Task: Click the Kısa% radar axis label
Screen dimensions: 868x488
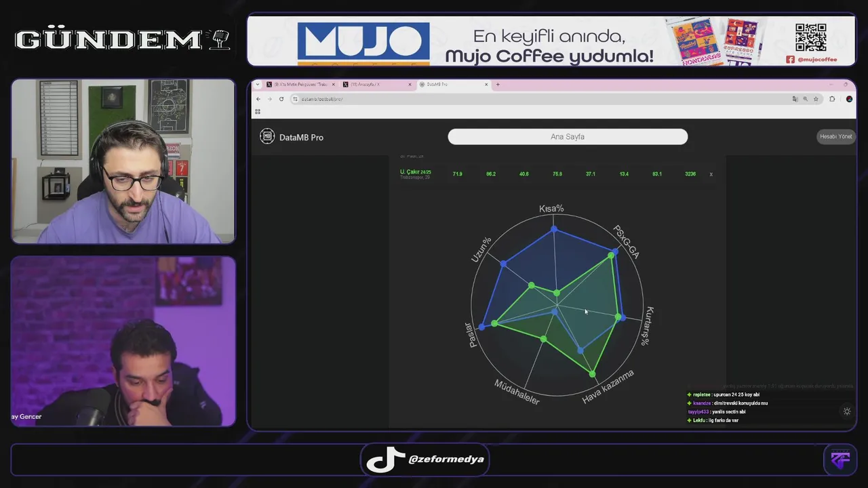Action: coord(551,209)
